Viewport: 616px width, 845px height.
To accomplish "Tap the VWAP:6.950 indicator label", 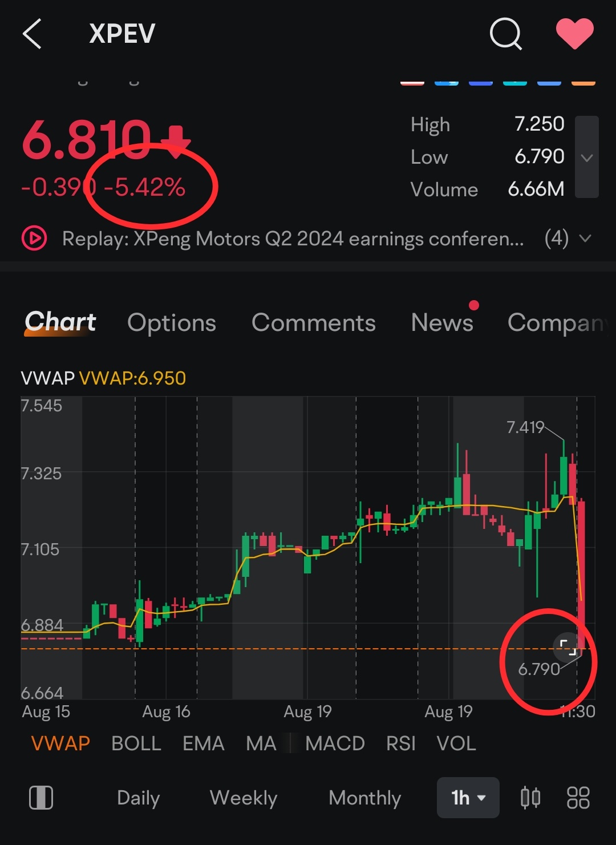I will click(132, 378).
